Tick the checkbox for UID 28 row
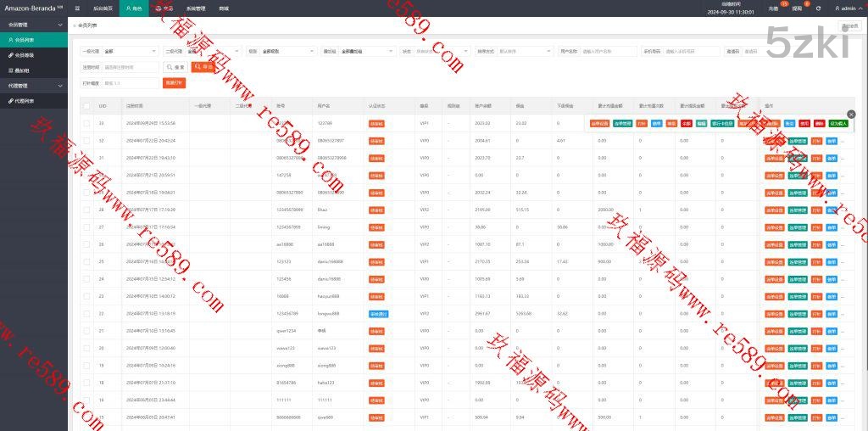The image size is (868, 431). pyautogui.click(x=86, y=210)
